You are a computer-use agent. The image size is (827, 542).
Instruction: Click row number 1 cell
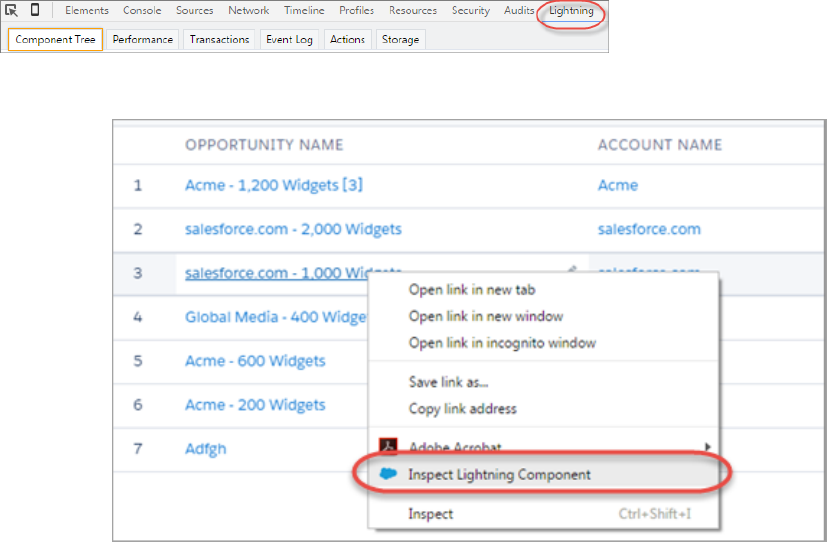[x=138, y=186]
